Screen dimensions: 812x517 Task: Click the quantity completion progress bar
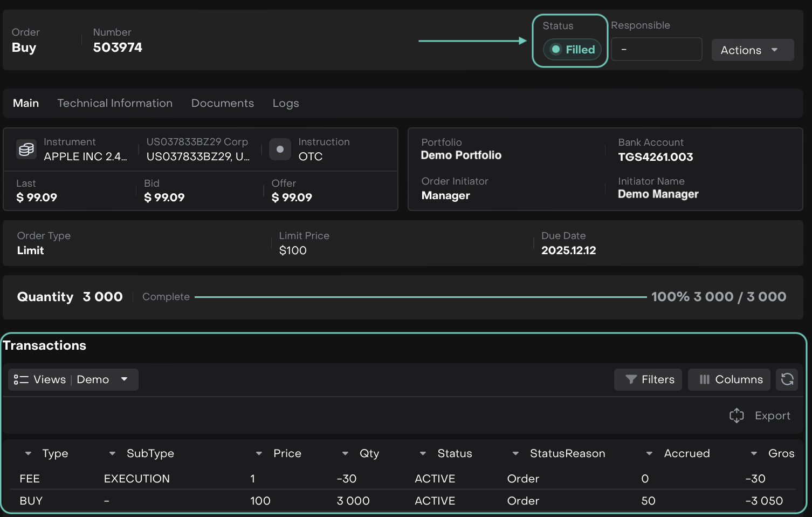tap(421, 297)
